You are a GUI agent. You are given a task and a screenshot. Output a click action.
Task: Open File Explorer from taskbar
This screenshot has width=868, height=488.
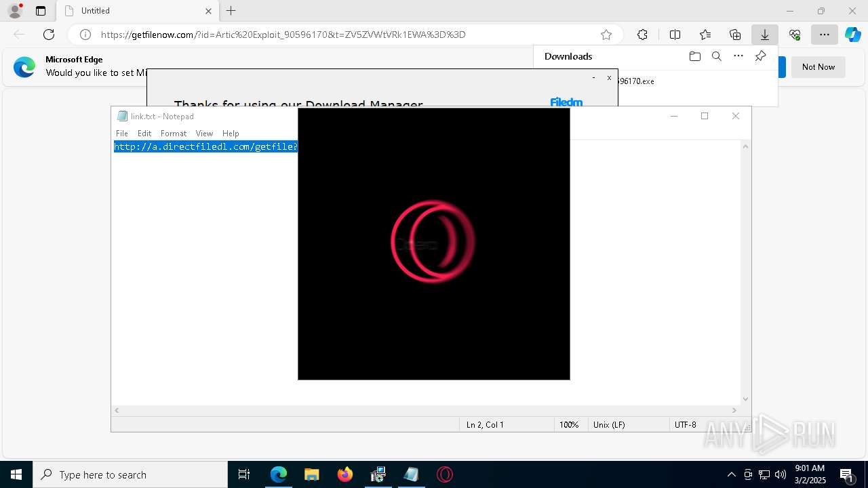[x=312, y=474]
